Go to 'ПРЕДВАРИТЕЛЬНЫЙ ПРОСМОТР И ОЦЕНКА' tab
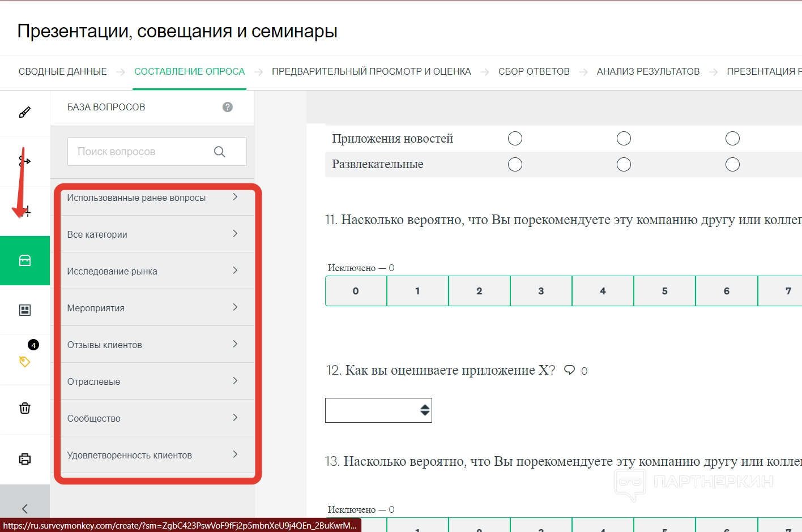 click(372, 71)
